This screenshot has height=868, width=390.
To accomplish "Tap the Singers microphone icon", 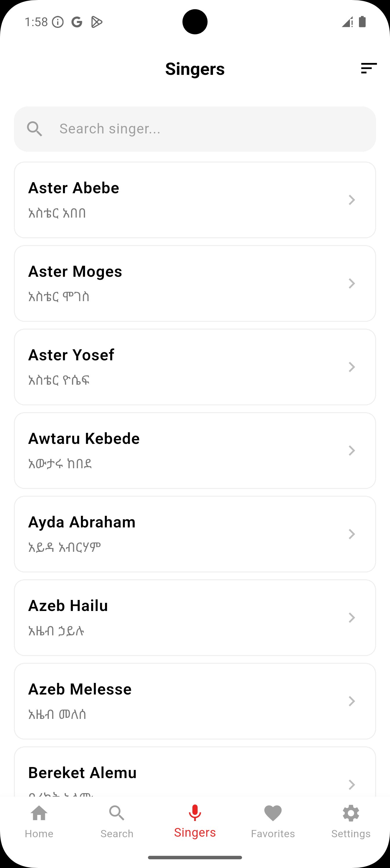I will pos(195,813).
